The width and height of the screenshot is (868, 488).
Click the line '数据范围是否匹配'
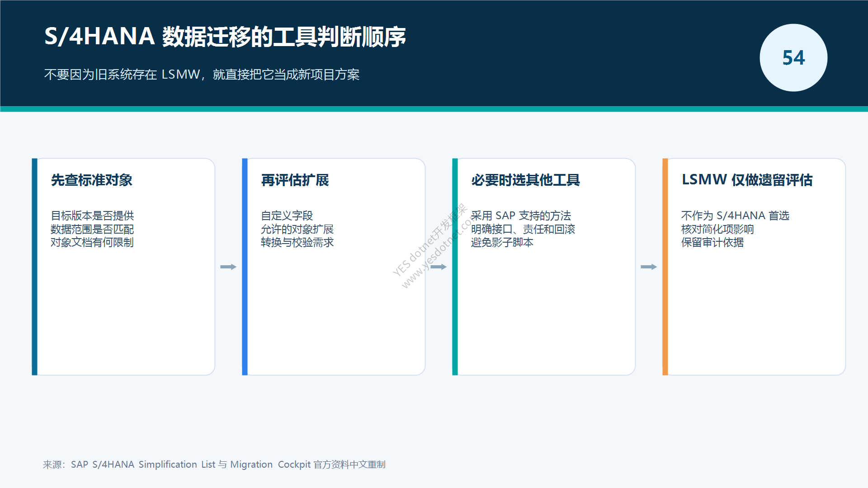click(92, 229)
